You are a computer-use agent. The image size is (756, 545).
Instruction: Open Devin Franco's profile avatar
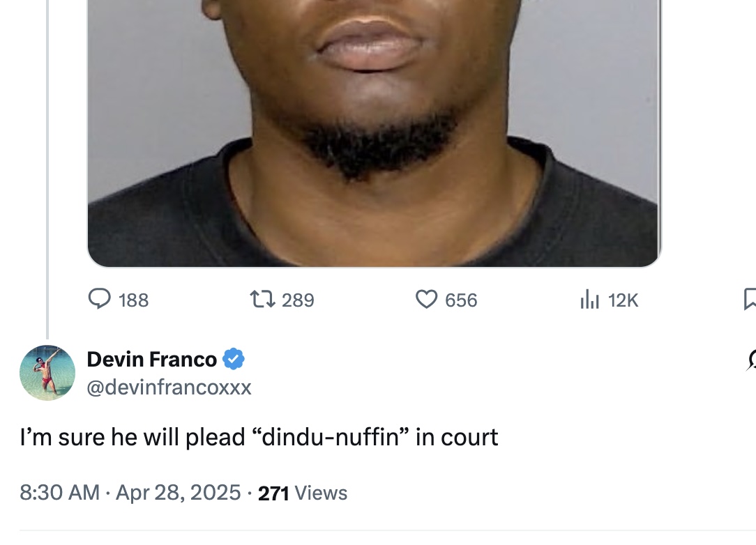[47, 373]
